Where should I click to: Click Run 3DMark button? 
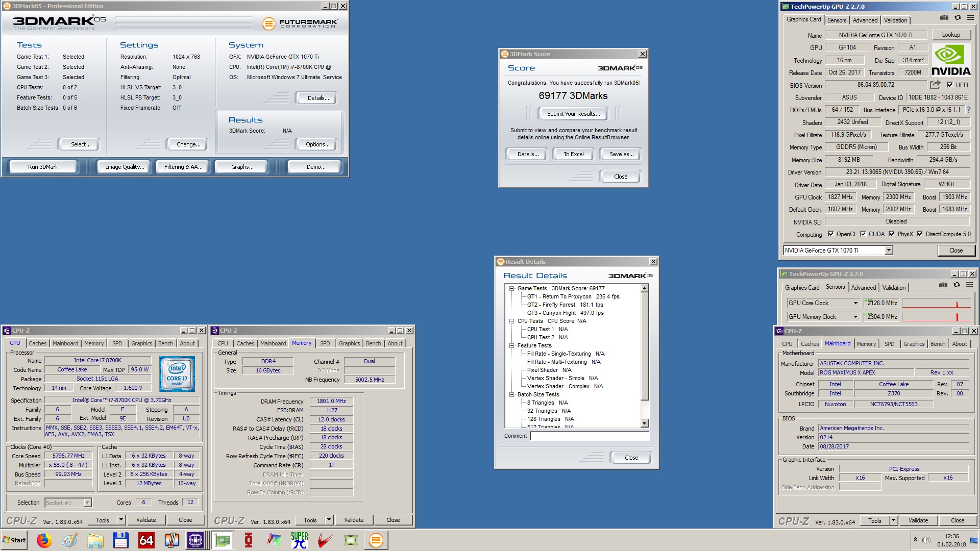(43, 167)
